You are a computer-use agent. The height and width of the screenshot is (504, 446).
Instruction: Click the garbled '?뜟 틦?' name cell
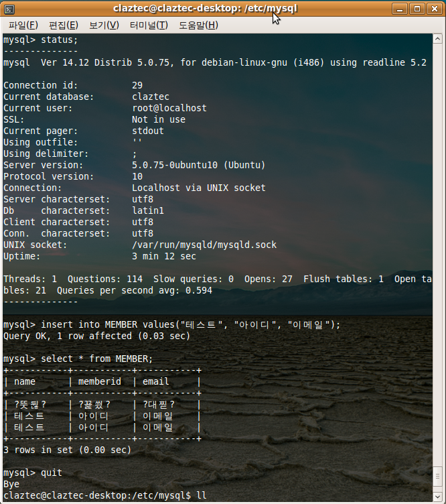(x=30, y=405)
